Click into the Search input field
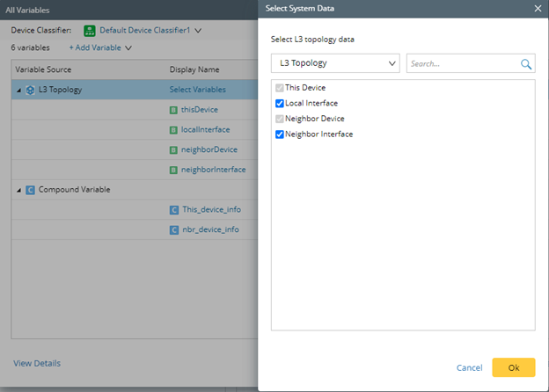 (x=462, y=64)
